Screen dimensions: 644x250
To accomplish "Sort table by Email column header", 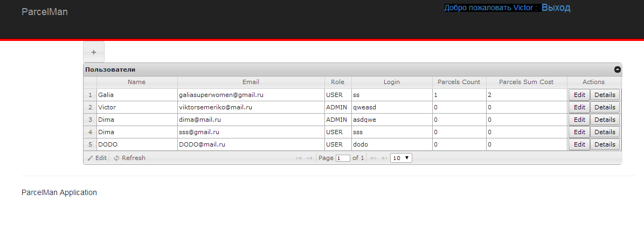I will (x=251, y=82).
